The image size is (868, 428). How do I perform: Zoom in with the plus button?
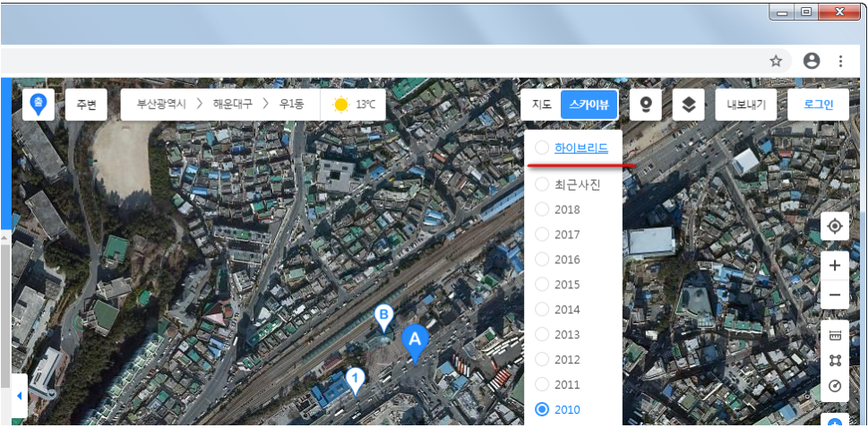click(835, 266)
